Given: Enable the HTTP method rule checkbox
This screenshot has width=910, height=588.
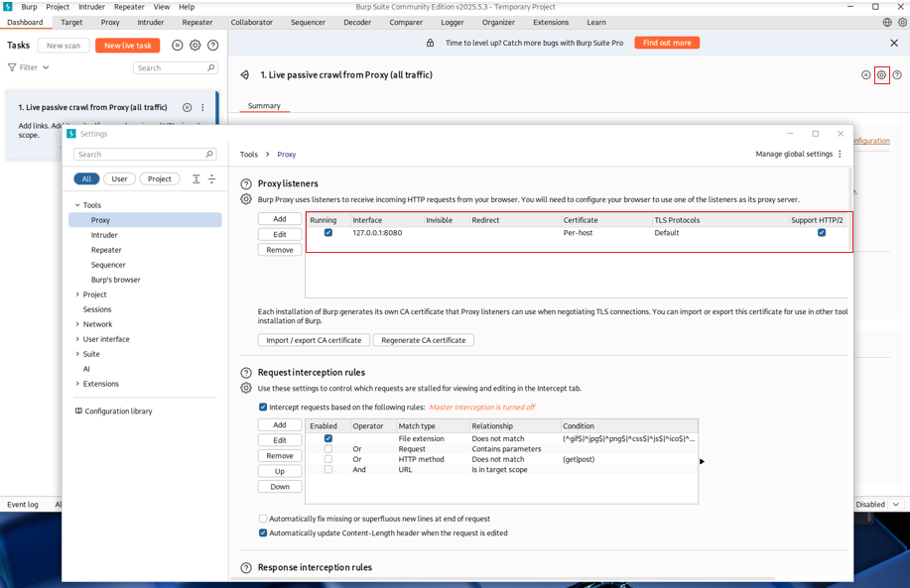Looking at the screenshot, I should [328, 459].
